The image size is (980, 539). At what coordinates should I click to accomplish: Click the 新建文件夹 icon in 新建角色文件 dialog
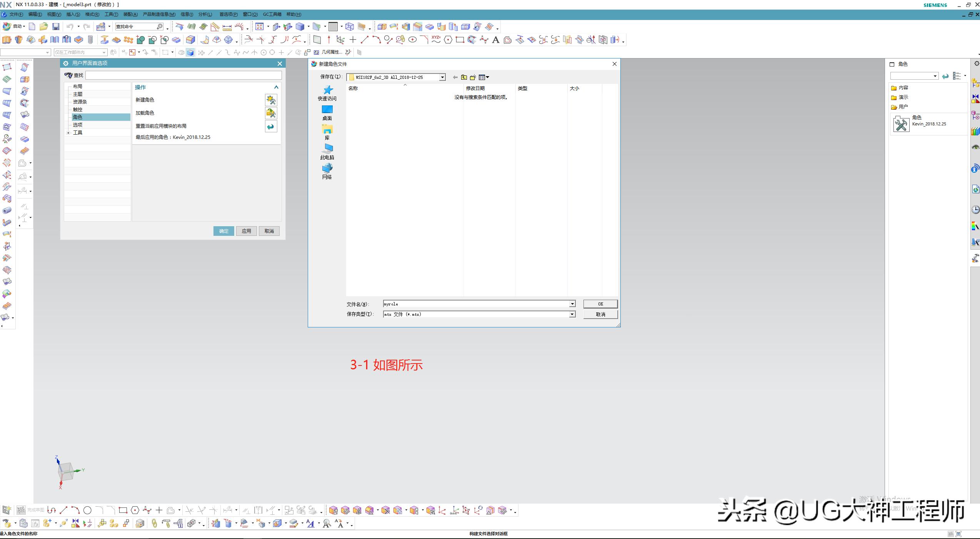click(473, 77)
